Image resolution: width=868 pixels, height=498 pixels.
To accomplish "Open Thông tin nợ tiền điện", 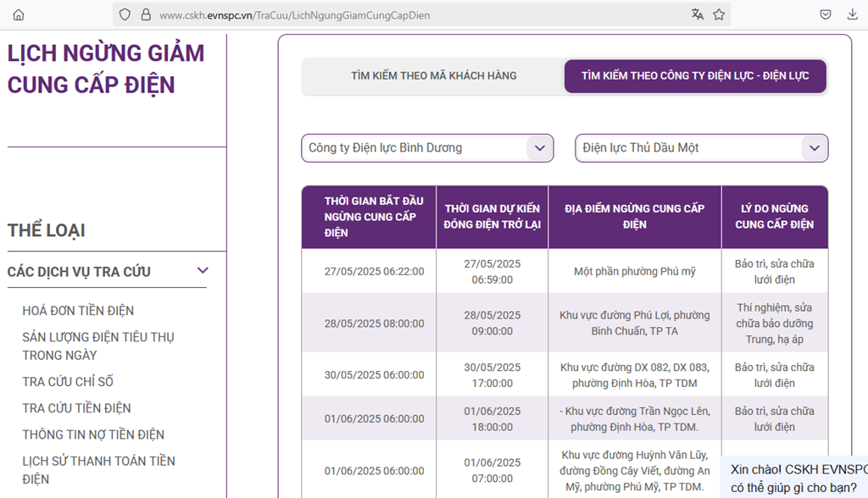I will pos(93,434).
